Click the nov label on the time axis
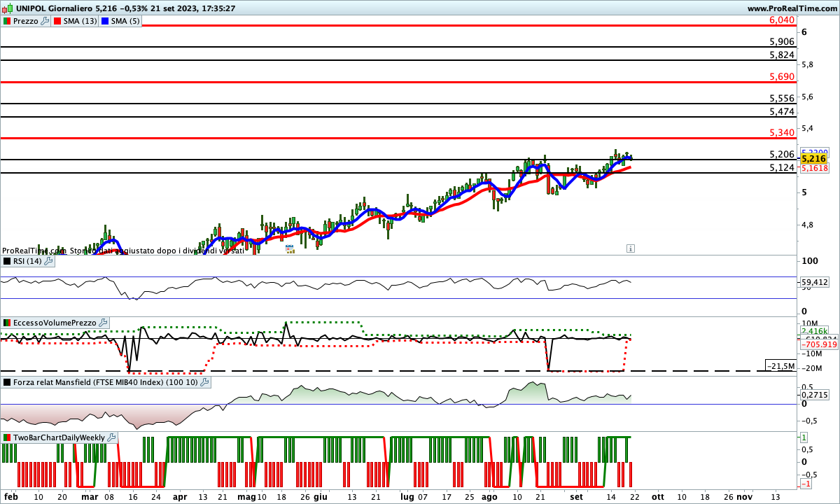Screen dimensions: 840x504 (744, 496)
